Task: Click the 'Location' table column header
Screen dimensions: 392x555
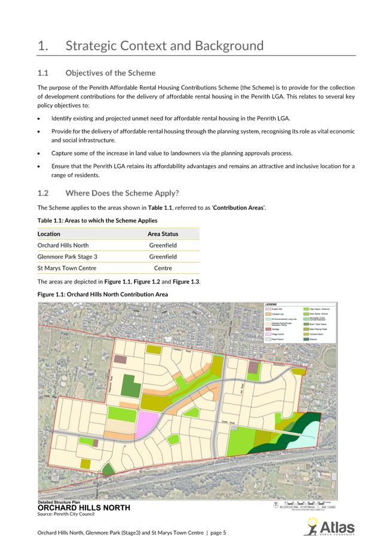Action: pos(49,234)
